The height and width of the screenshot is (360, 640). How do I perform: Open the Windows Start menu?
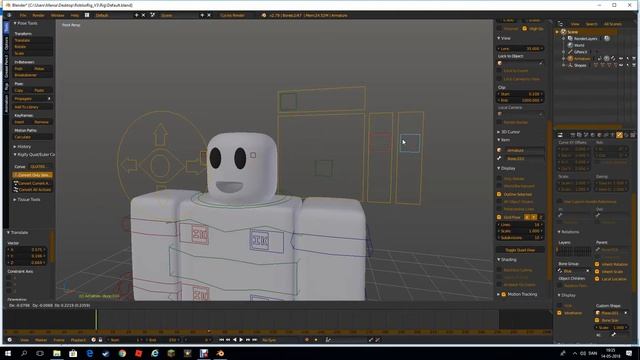click(8, 353)
